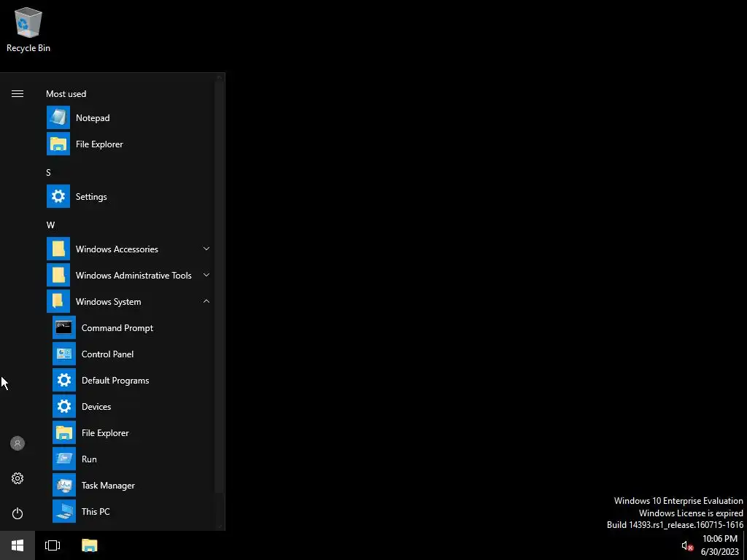747x560 pixels.
Task: Open the File Explorer icon under Windows System
Action: (64, 432)
